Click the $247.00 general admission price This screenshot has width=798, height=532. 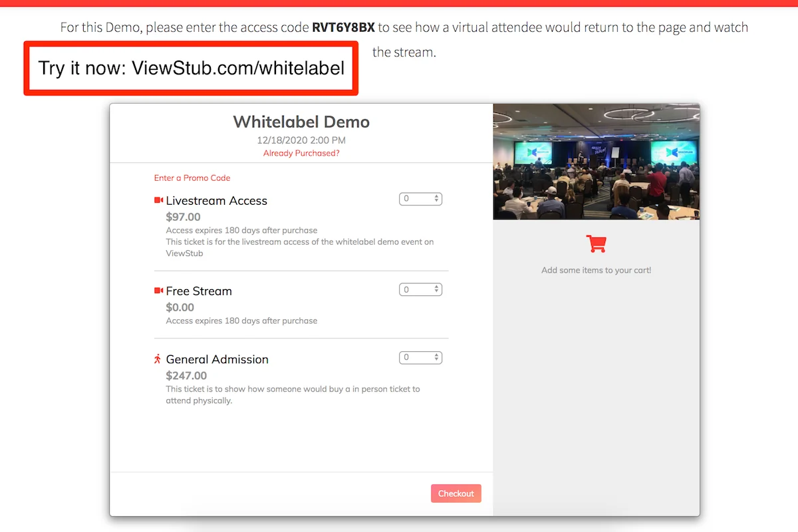point(186,376)
